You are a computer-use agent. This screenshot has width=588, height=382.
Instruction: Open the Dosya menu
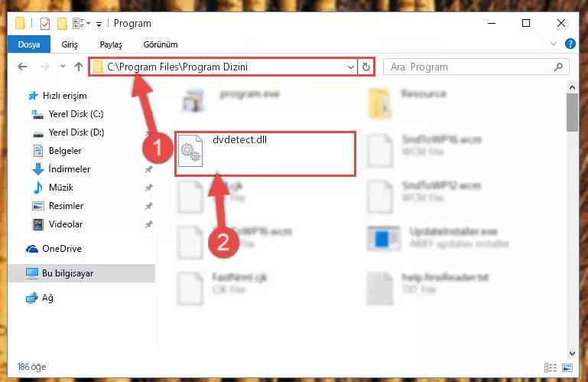pyautogui.click(x=29, y=44)
